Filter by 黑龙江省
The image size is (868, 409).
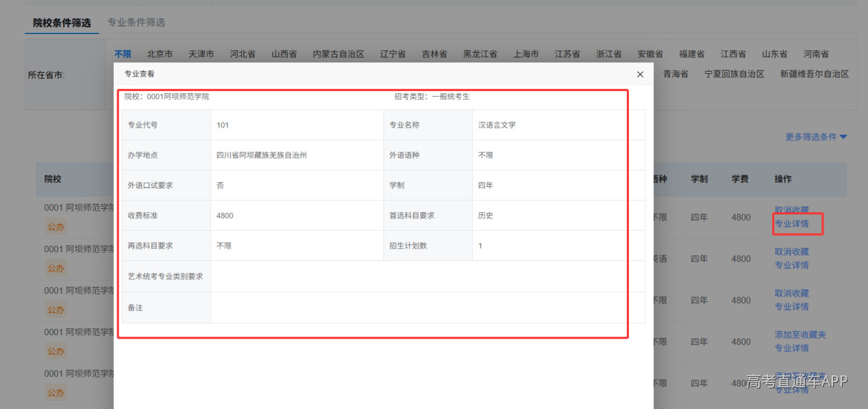pos(480,53)
